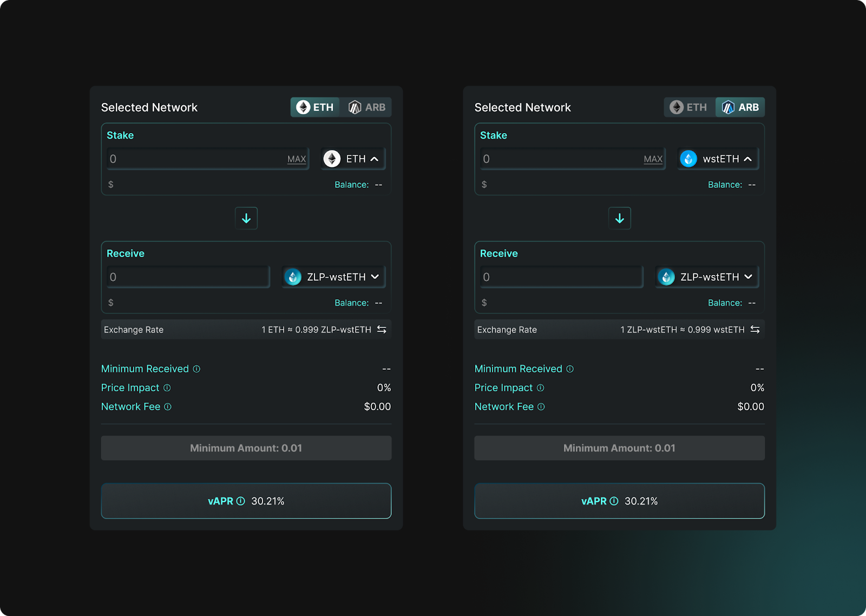Click info icon next to Network Fee, left panel
Screen dimensions: 866x616
168,407
